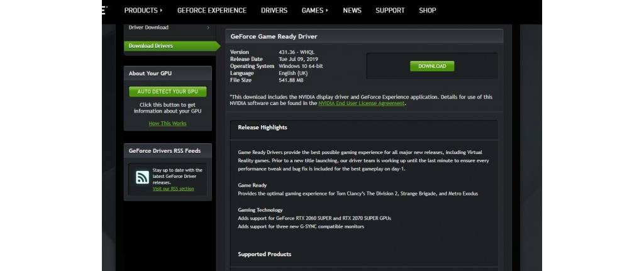This screenshot has width=644, height=271.
Task: Click the Supported Products heading
Action: click(x=265, y=254)
